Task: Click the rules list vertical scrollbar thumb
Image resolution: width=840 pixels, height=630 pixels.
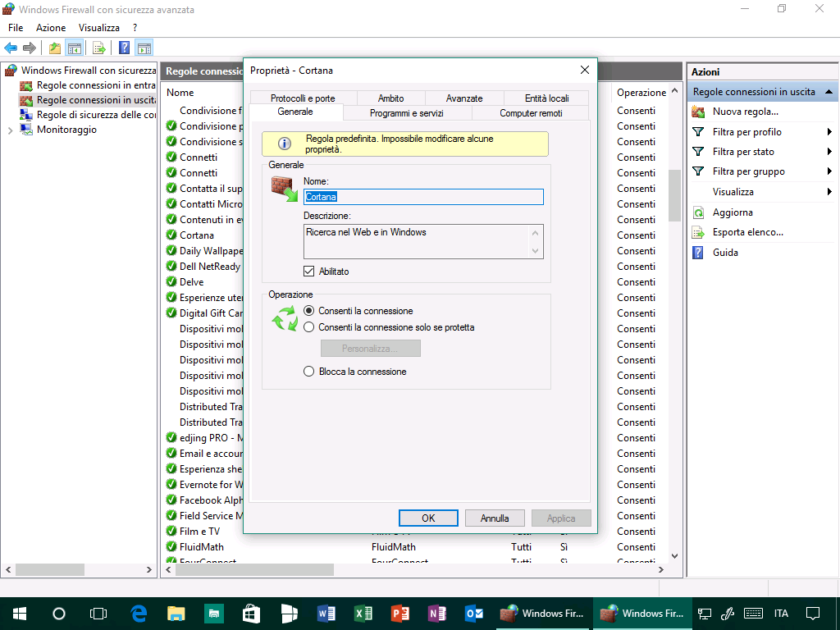Action: pos(674,195)
